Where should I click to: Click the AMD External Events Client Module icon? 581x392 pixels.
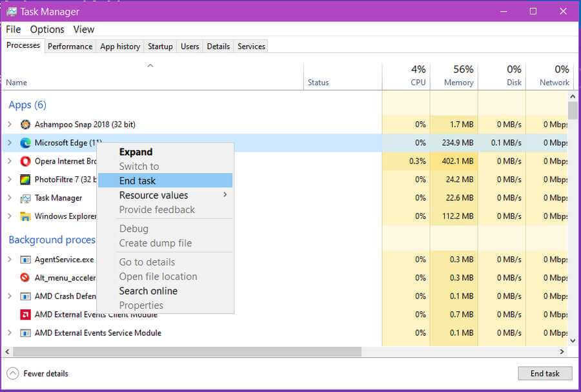coord(25,315)
